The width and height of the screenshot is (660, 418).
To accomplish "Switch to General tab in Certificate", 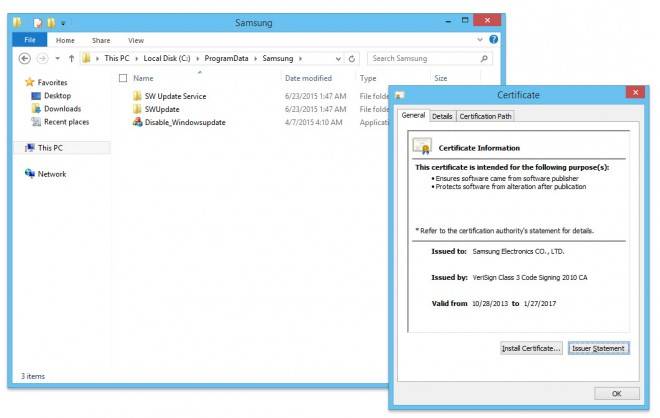I will [413, 115].
